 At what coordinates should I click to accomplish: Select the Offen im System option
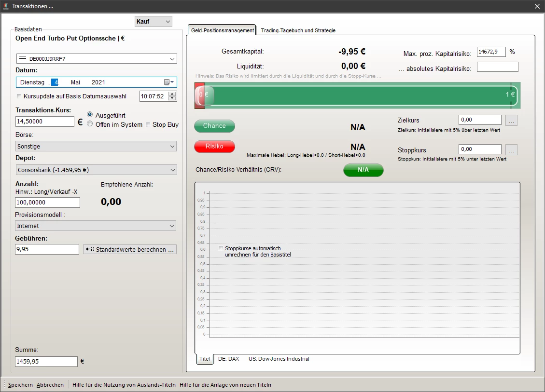[90, 124]
